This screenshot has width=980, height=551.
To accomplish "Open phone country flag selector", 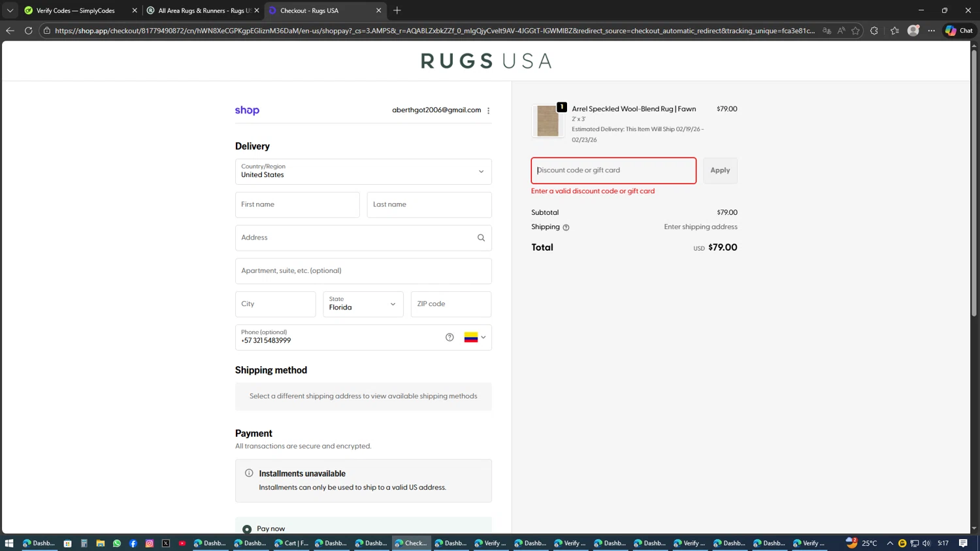I will point(475,338).
